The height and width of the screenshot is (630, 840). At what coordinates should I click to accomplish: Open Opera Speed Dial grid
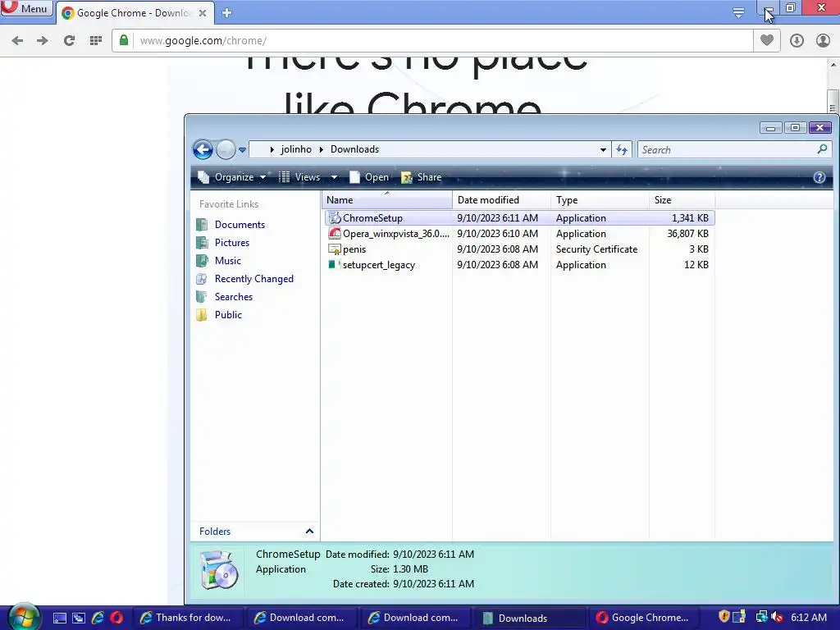(96, 41)
